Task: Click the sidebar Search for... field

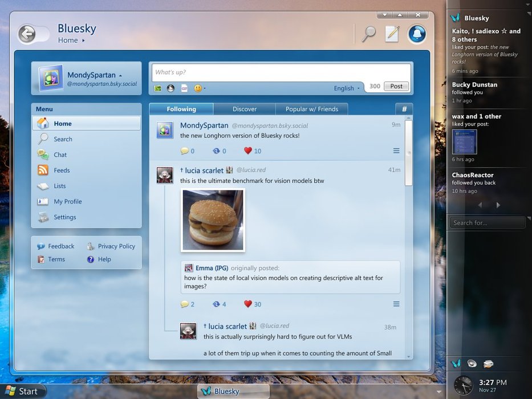Action: [x=487, y=223]
